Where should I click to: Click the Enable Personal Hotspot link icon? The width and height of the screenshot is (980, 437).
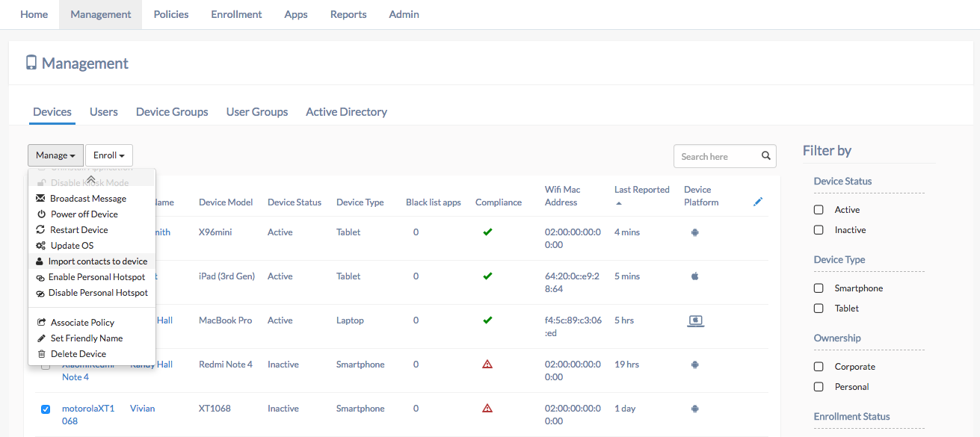pyautogui.click(x=40, y=277)
